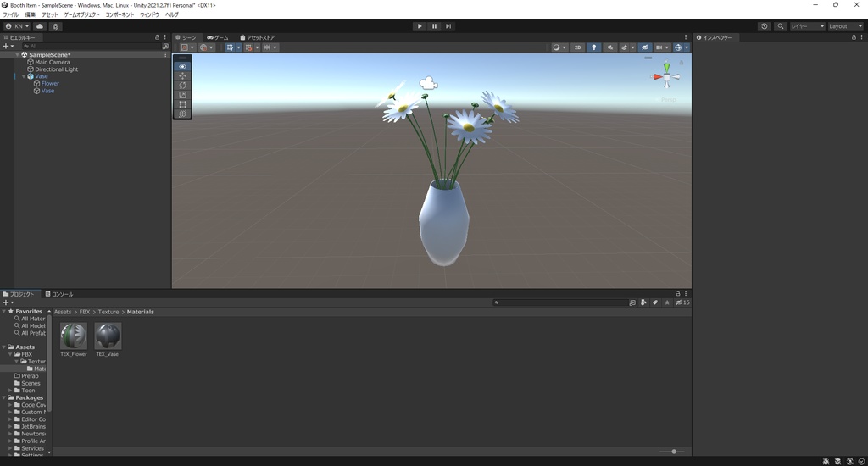Navigate to FBX in breadcrumb path
The height and width of the screenshot is (466, 868).
[84, 312]
